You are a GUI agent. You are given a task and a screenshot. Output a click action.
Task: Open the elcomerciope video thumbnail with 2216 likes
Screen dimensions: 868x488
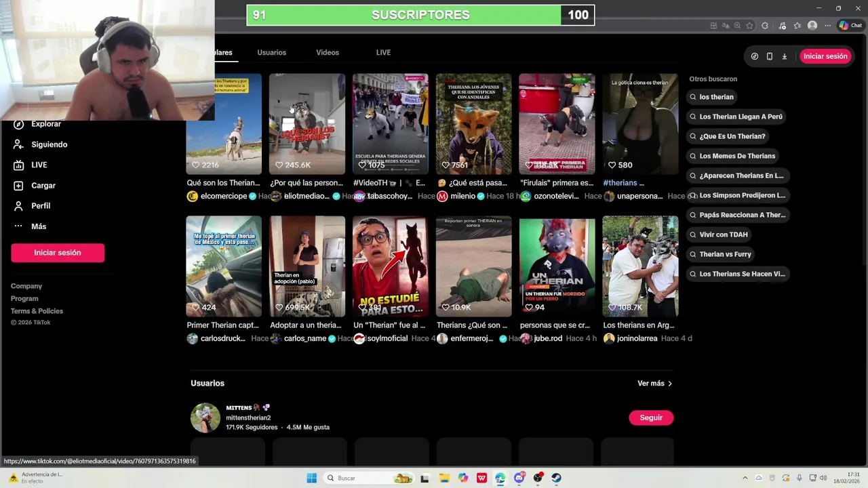pyautogui.click(x=224, y=124)
